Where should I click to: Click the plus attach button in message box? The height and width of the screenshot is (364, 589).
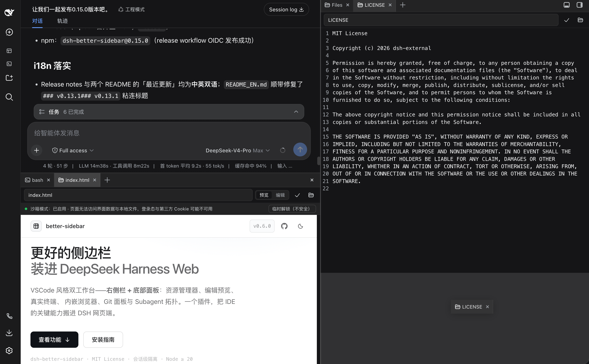tap(37, 151)
